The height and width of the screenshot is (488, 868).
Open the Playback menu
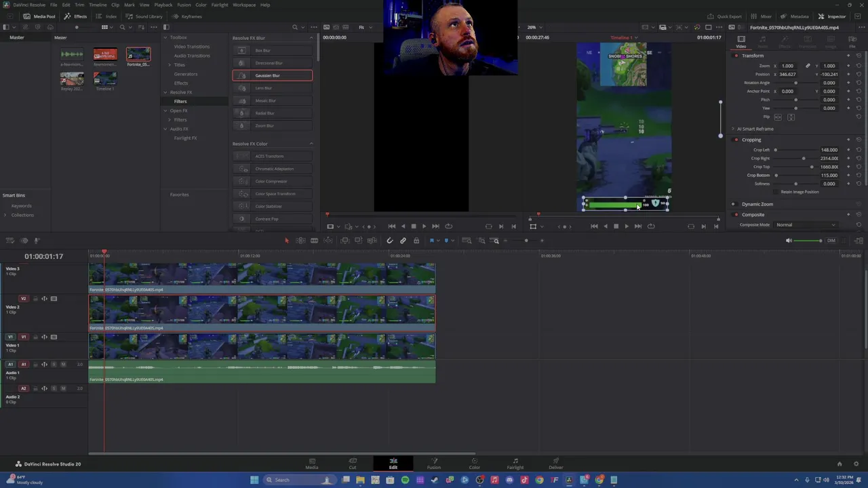[x=163, y=5]
